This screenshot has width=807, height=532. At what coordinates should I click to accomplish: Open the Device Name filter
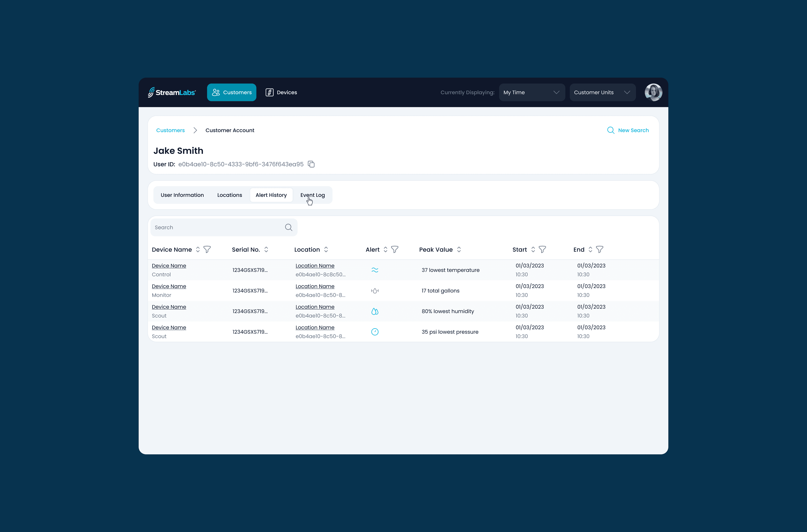[207, 249]
